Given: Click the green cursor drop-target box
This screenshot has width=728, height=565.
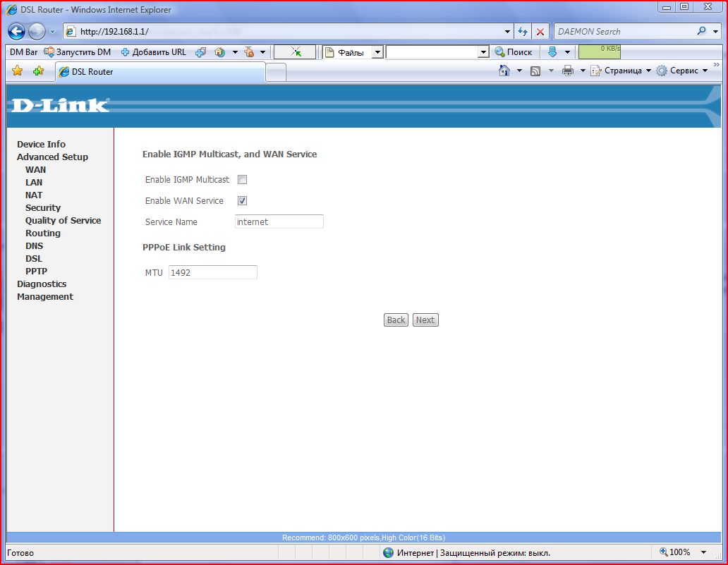Looking at the screenshot, I should click(x=294, y=52).
